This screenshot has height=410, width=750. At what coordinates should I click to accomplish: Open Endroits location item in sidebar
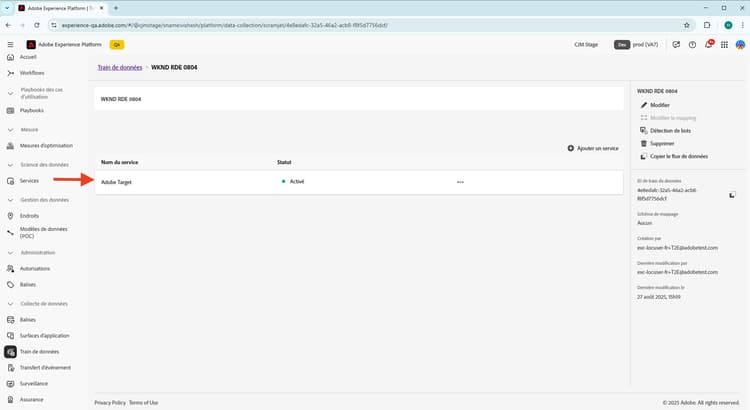tap(29, 216)
